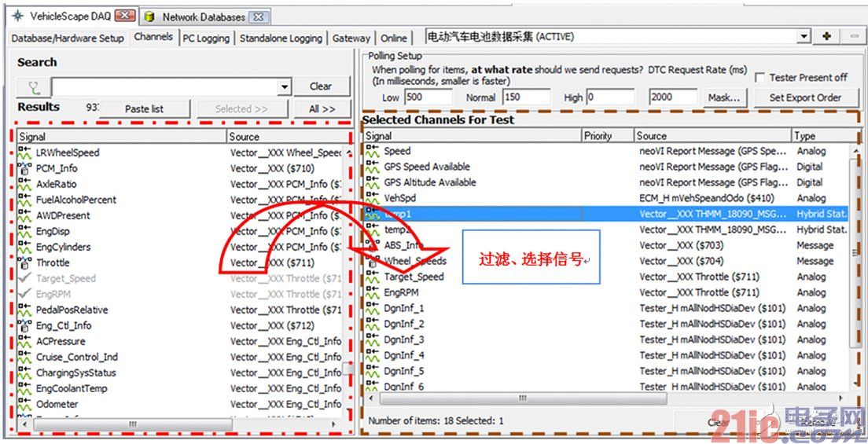The image size is (868, 444).
Task: Close the Network Databases tab
Action: [x=259, y=17]
